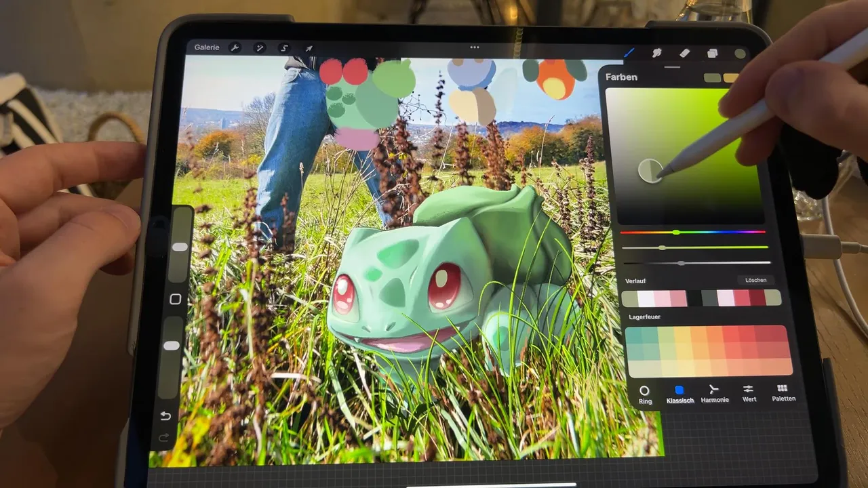Activate the Transform arrow tool
The height and width of the screenshot is (488, 868).
pos(309,48)
